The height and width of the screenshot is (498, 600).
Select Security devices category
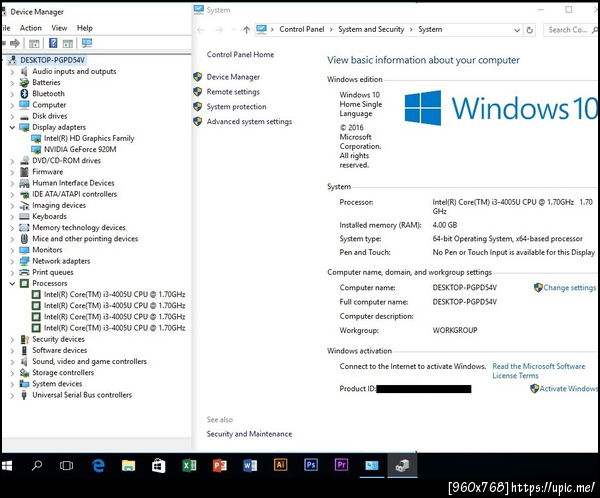point(58,339)
